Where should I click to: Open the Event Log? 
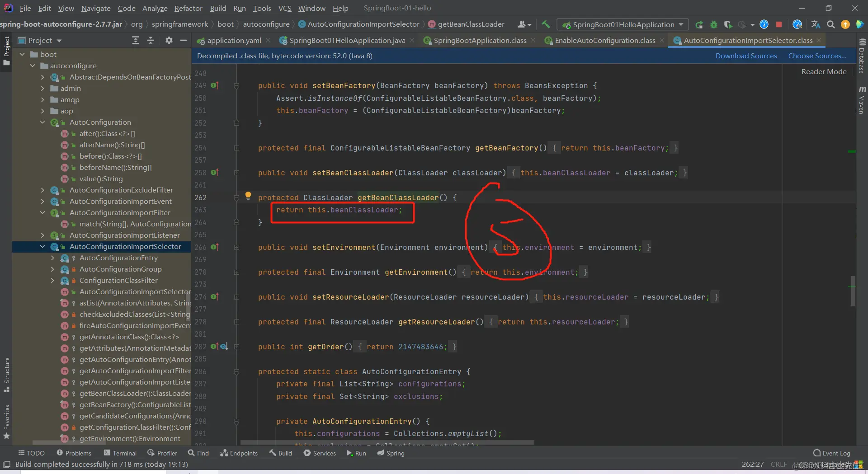832,453
